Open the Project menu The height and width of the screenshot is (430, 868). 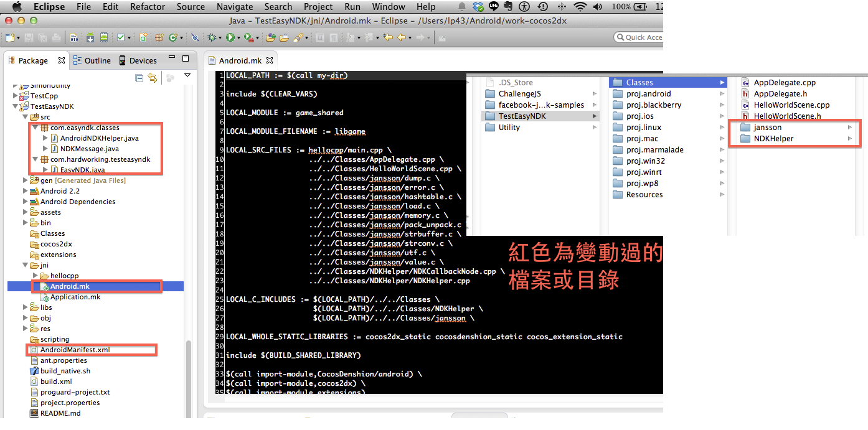318,7
